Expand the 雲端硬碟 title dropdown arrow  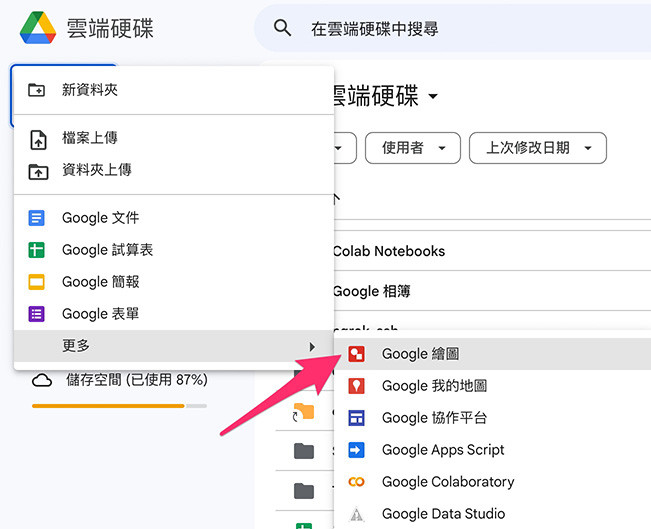pos(433,96)
